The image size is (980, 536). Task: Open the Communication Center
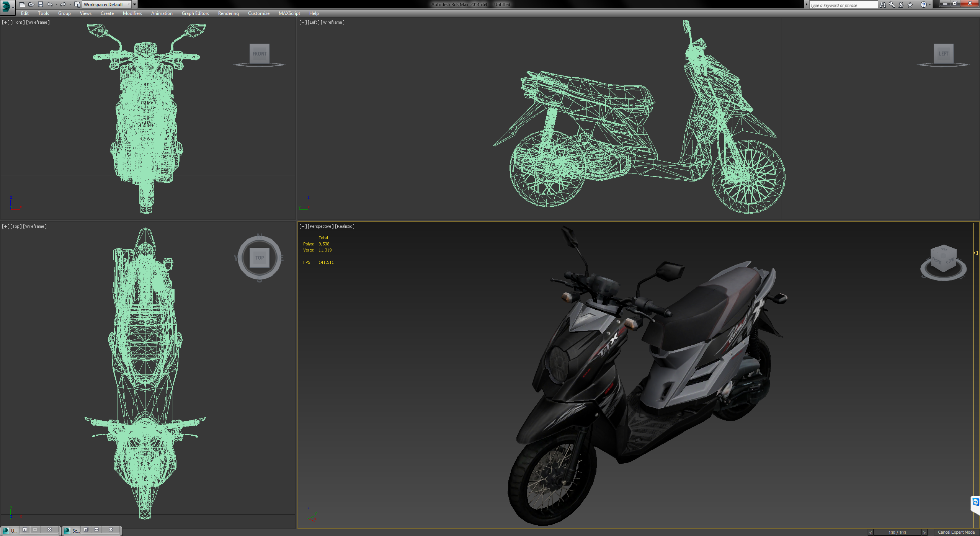902,5
